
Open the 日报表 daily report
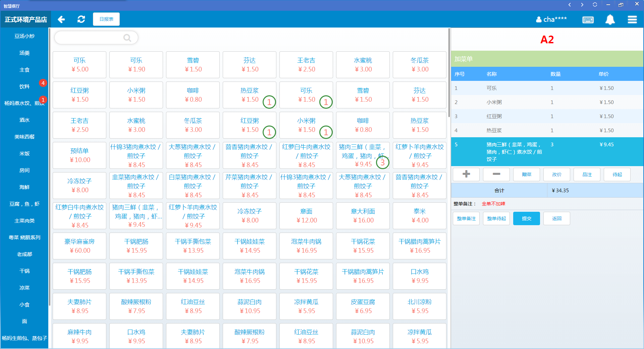[106, 19]
